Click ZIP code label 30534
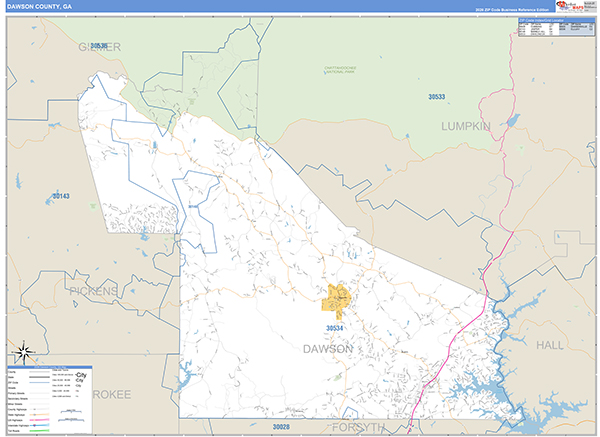The width and height of the screenshot is (600, 437). [334, 328]
